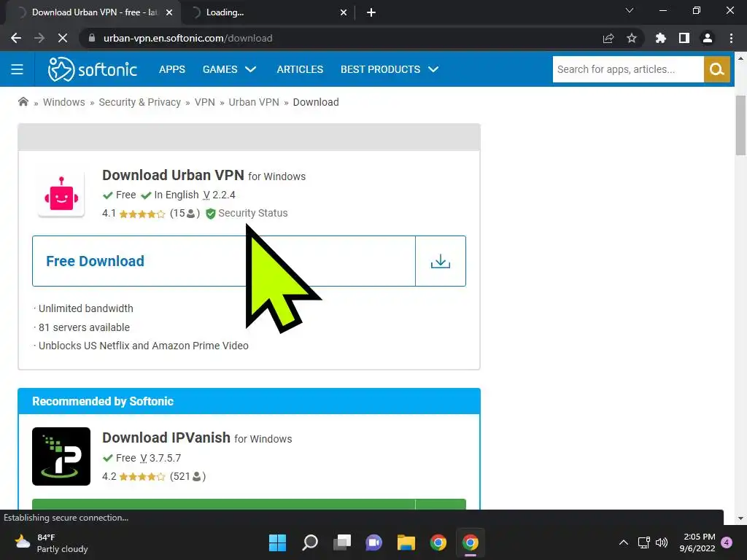
Task: Stop loading the page with the X button
Action: (63, 38)
